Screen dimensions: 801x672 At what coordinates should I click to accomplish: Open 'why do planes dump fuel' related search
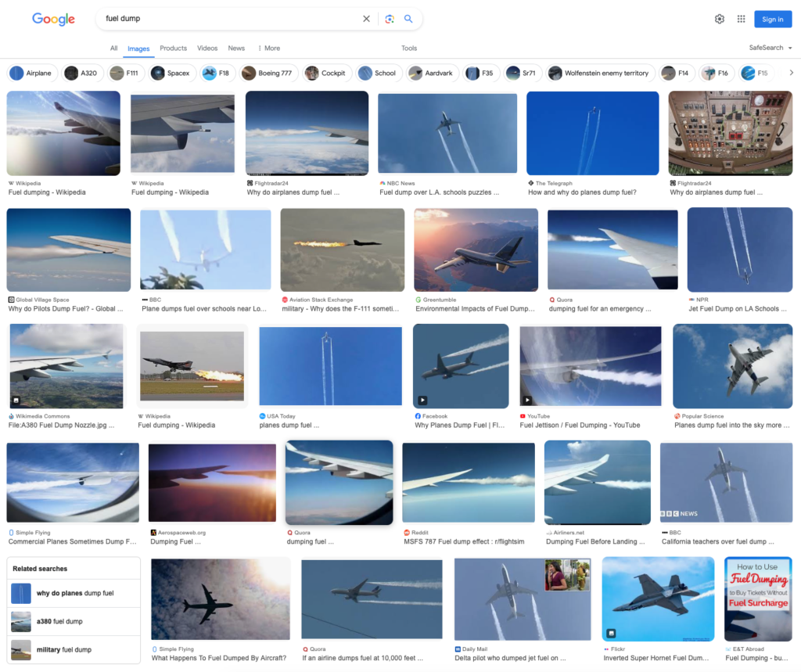pyautogui.click(x=74, y=593)
